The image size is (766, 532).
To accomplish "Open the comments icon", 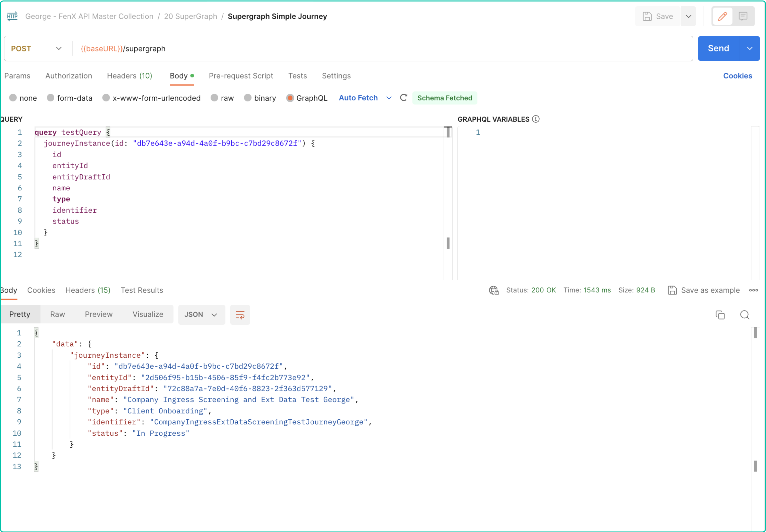I will tap(743, 16).
